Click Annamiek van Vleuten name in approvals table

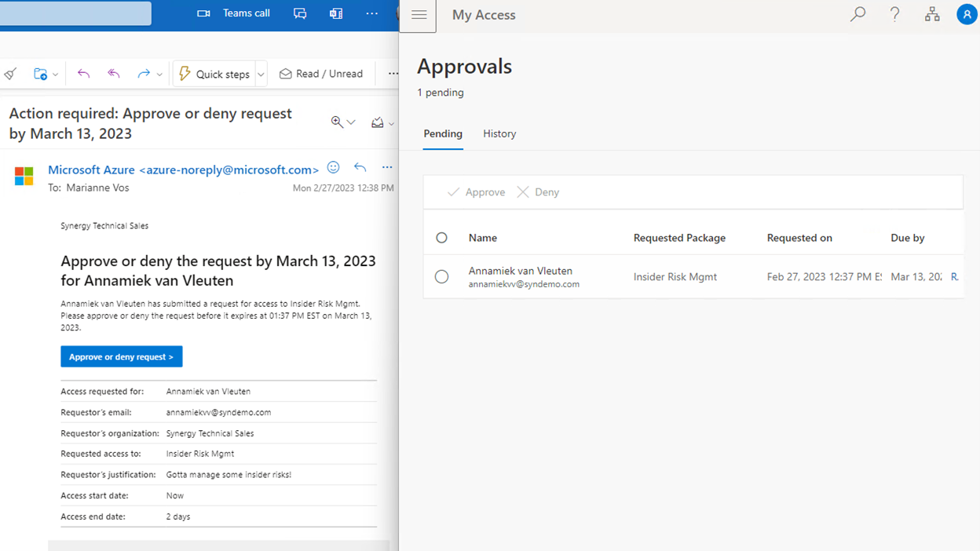point(521,271)
